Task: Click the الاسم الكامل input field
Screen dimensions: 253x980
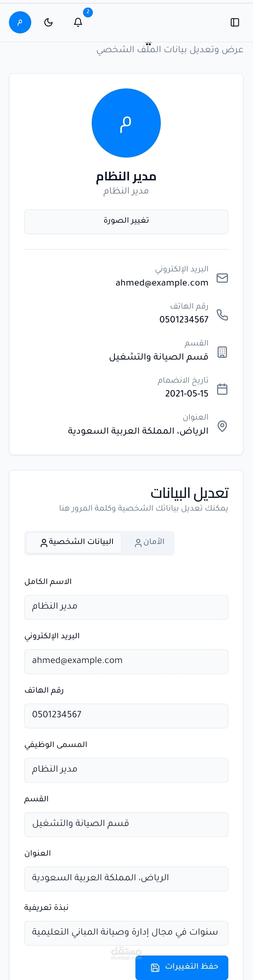Action: click(x=126, y=607)
